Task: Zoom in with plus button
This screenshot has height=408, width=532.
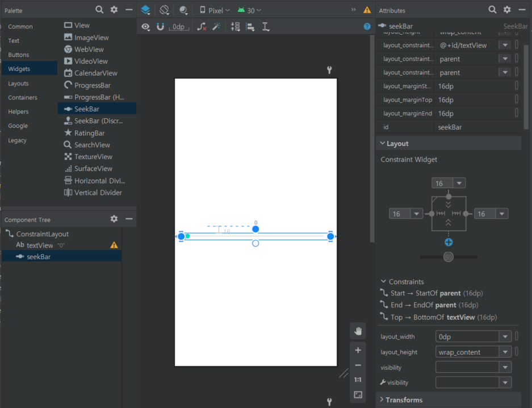Action: 358,350
